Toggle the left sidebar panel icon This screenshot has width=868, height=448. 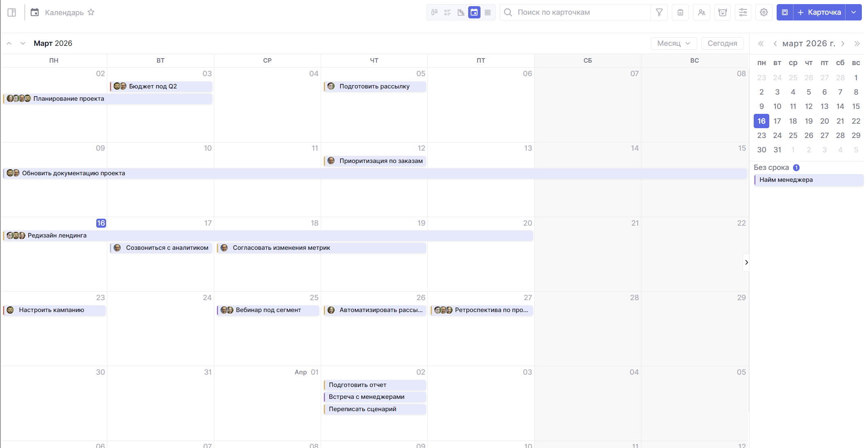point(12,13)
